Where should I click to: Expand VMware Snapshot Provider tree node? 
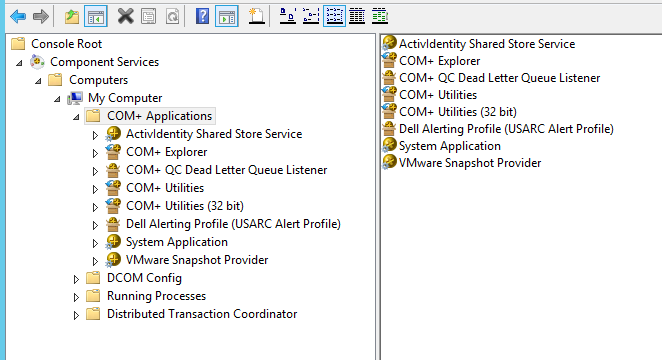pos(95,261)
